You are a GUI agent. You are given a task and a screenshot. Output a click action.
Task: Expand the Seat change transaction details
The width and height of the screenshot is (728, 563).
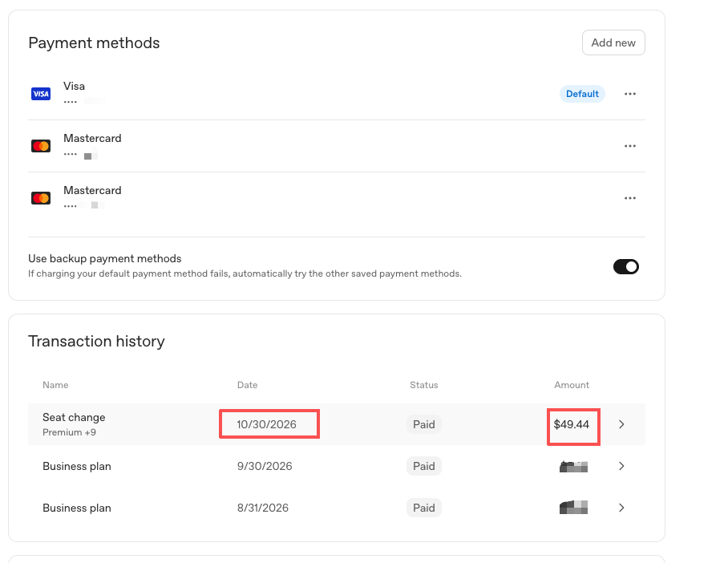(621, 424)
